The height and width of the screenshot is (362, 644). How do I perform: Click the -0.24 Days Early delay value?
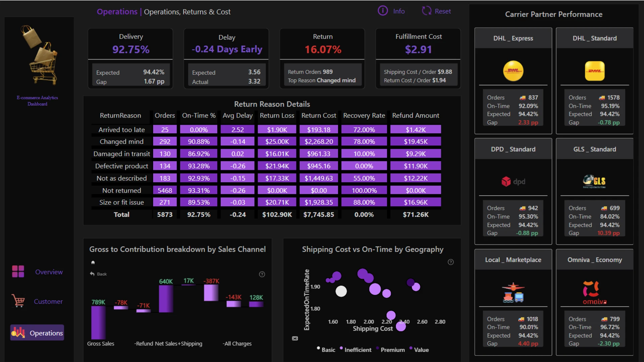227,49
